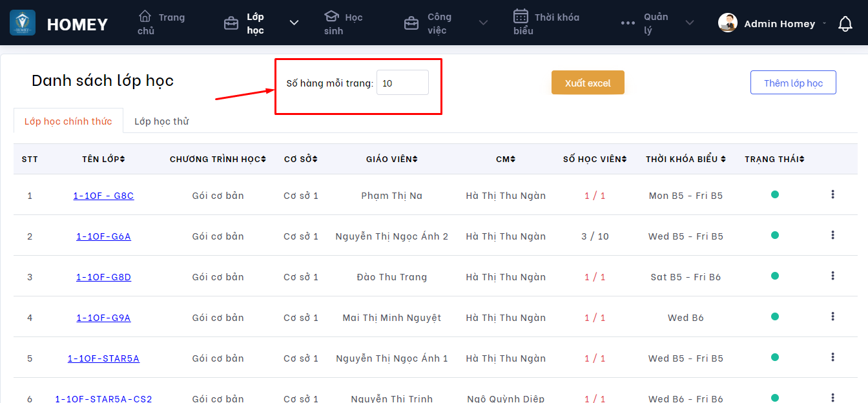Viewport: 868px width, 403px height.
Task: Open three-dot menu for row 1-1OF - G8C
Action: coord(832,194)
